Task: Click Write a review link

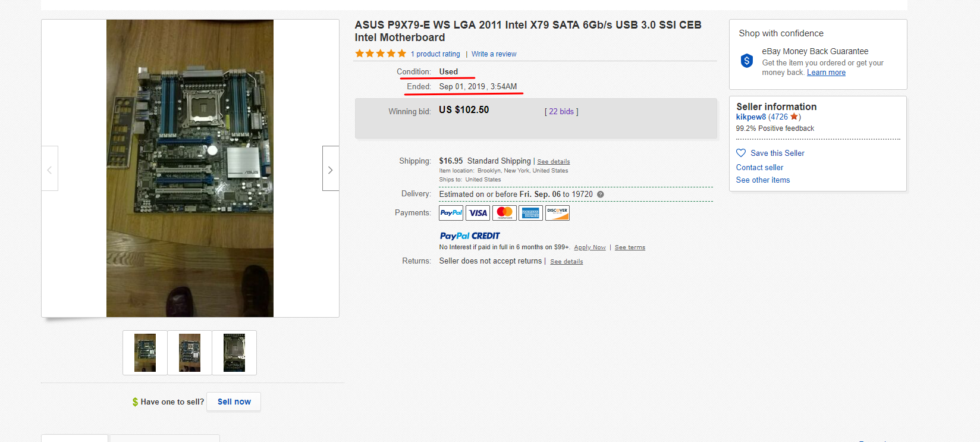Action: [494, 54]
